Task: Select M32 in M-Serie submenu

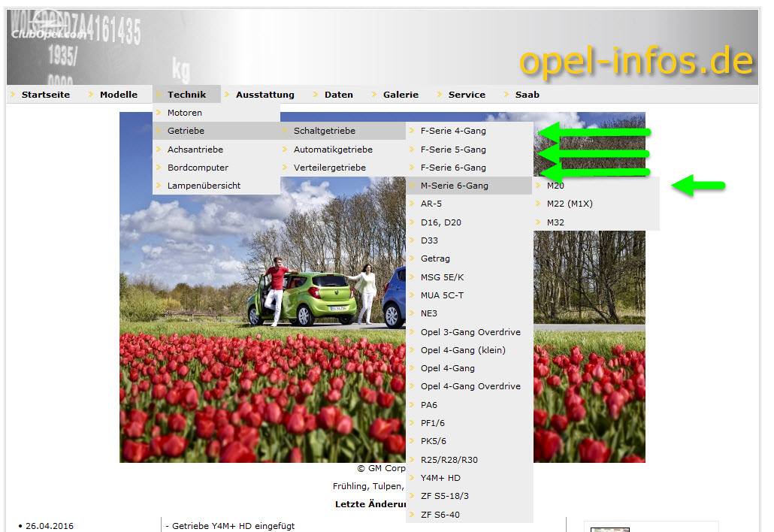Action: click(x=597, y=222)
